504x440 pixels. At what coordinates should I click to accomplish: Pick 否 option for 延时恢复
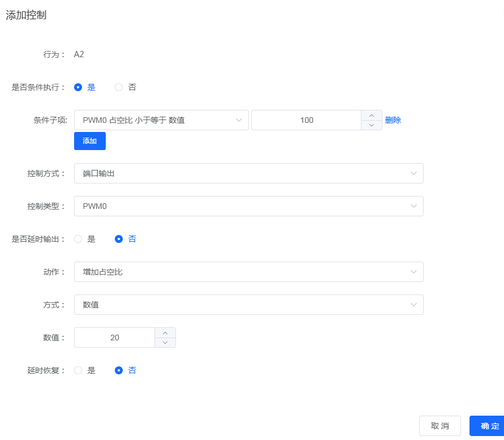(x=119, y=370)
